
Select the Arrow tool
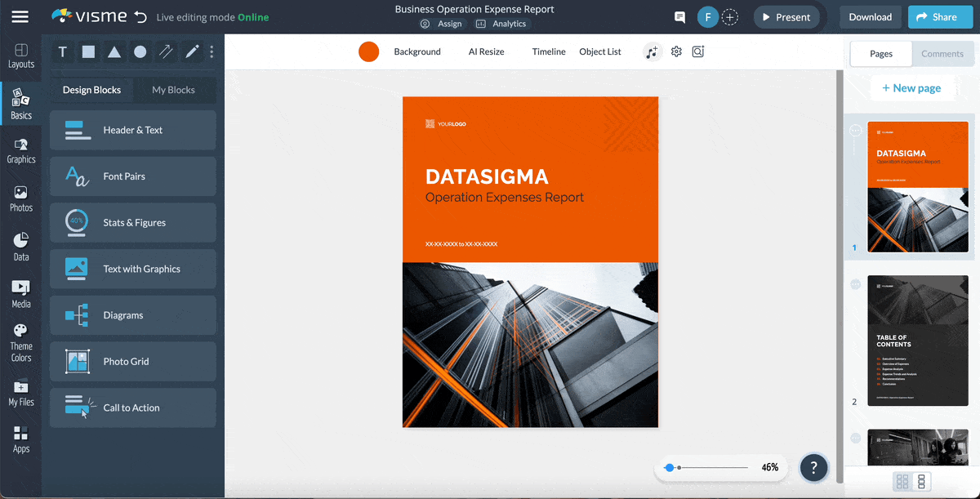166,51
